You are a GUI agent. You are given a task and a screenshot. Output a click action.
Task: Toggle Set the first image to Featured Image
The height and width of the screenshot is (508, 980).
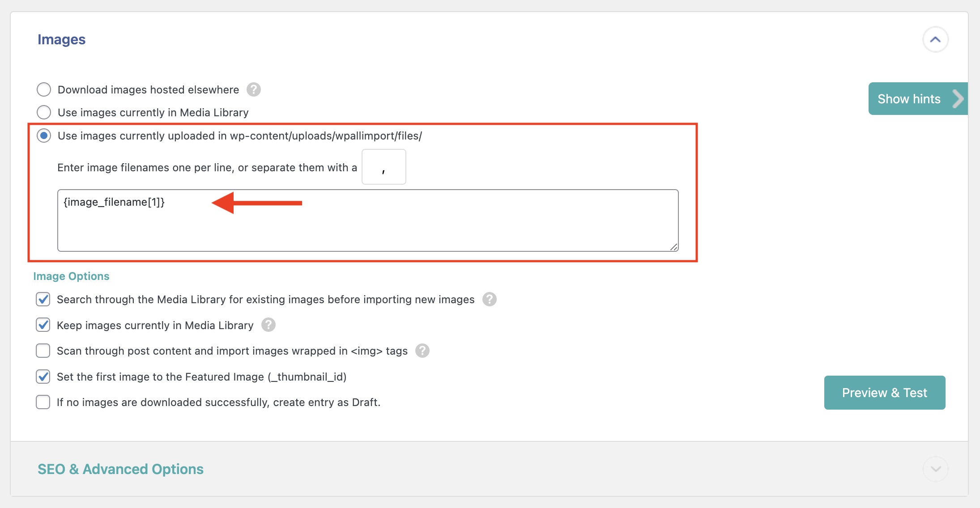[x=43, y=377]
